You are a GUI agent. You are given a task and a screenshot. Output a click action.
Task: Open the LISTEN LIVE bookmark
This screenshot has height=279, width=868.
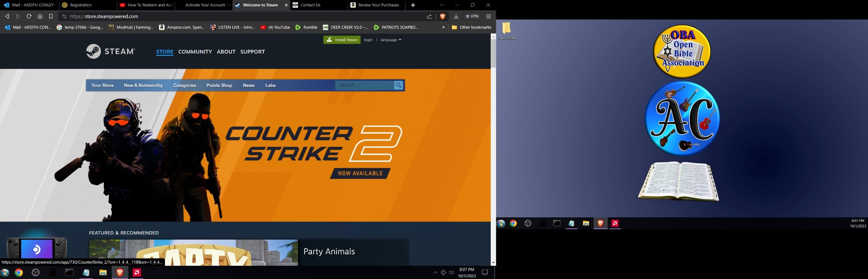tap(232, 27)
